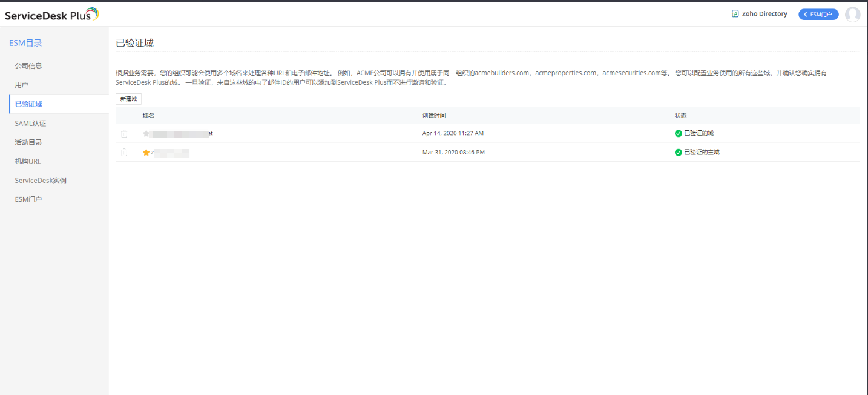Viewport: 868px width, 395px height.
Task: Open ServiceDesk实例 sidebar item
Action: click(41, 181)
